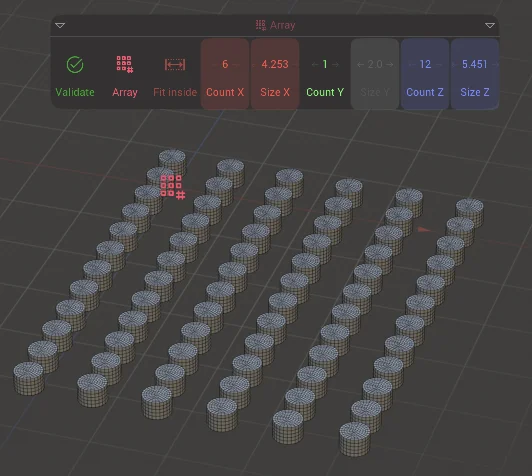Decrease Count X using left arrow
Image resolution: width=532 pixels, height=476 pixels.
(x=214, y=64)
